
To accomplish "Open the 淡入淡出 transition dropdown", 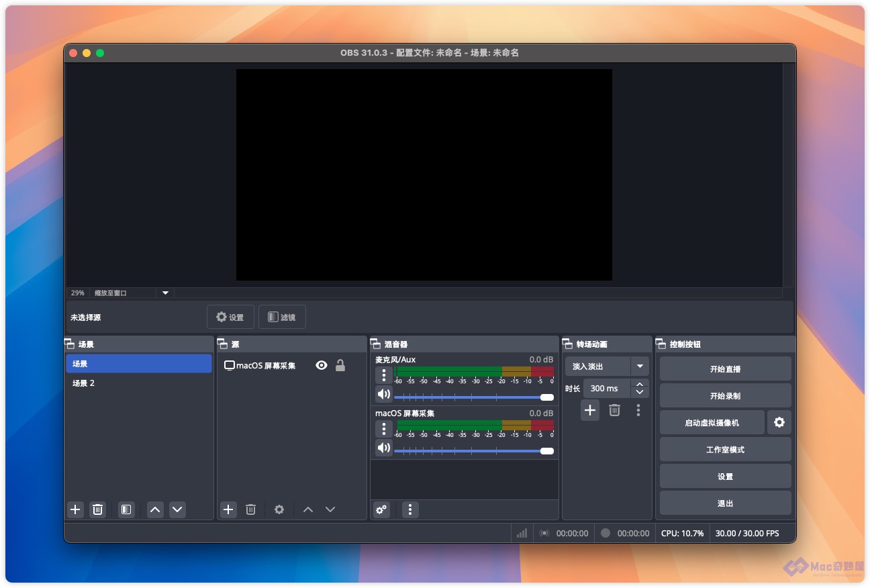I will (x=607, y=366).
